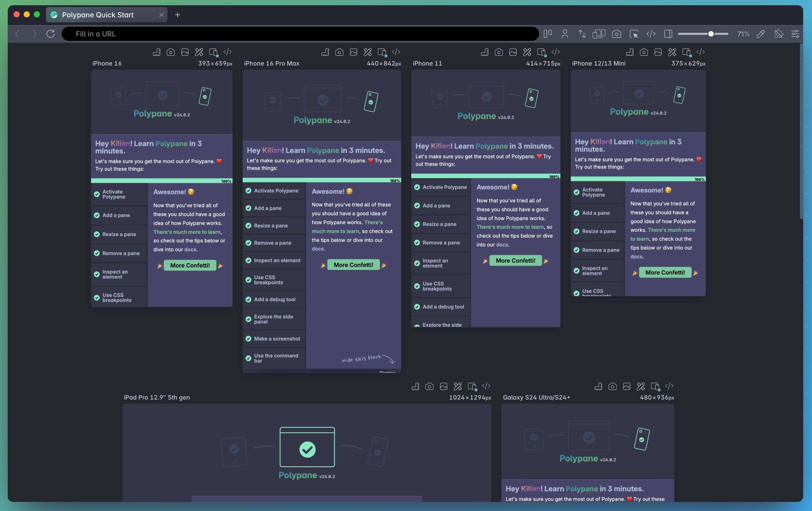Viewport: 812px width, 511px height.
Task: Open debug tools icon above iPhone 11 pane
Action: [527, 52]
